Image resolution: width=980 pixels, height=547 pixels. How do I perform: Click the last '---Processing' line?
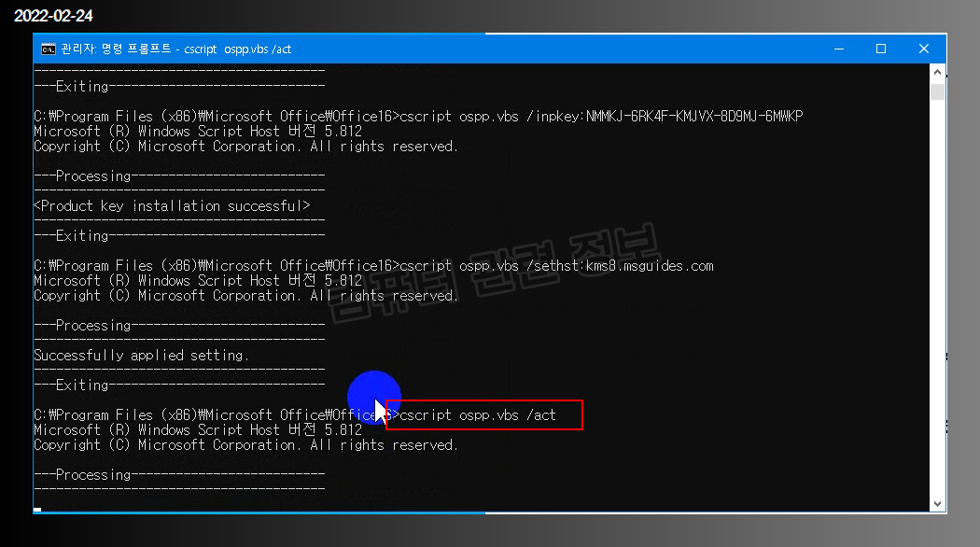click(x=179, y=475)
